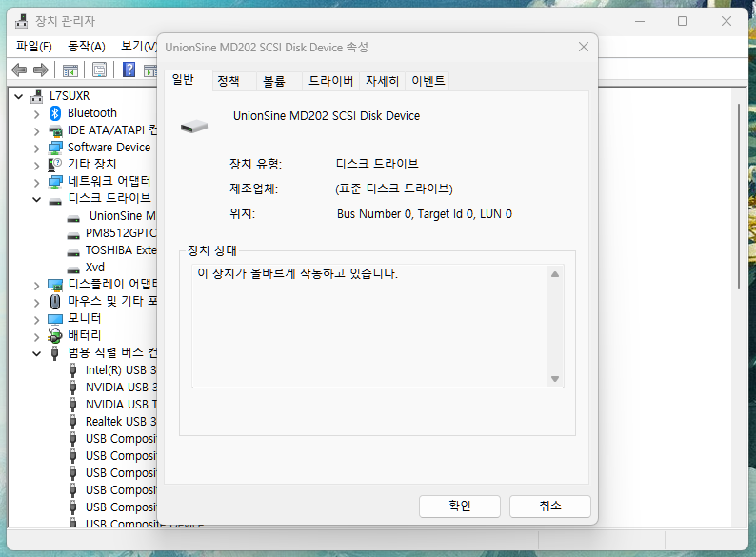Viewport: 756px width, 557px height.
Task: Click the 취소 button
Action: click(550, 506)
